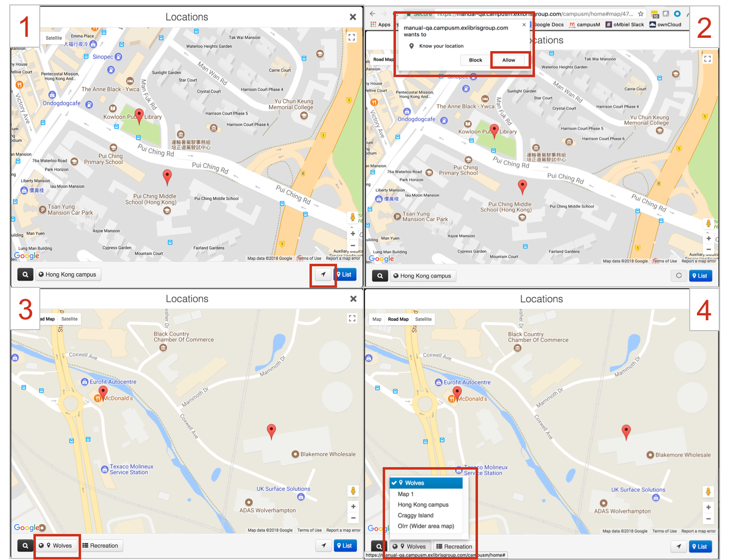730x560 pixels.
Task: Open Terms of Use link on panel 1 map
Action: tap(309, 258)
